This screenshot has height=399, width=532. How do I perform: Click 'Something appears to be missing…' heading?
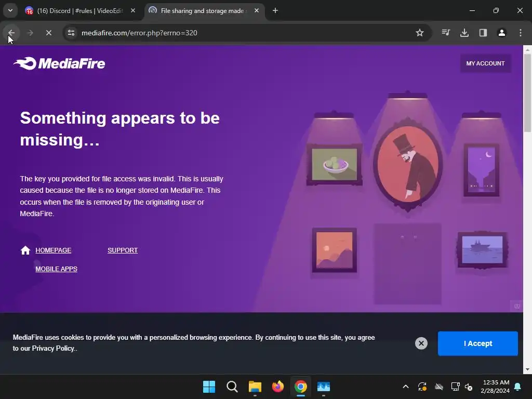(120, 129)
